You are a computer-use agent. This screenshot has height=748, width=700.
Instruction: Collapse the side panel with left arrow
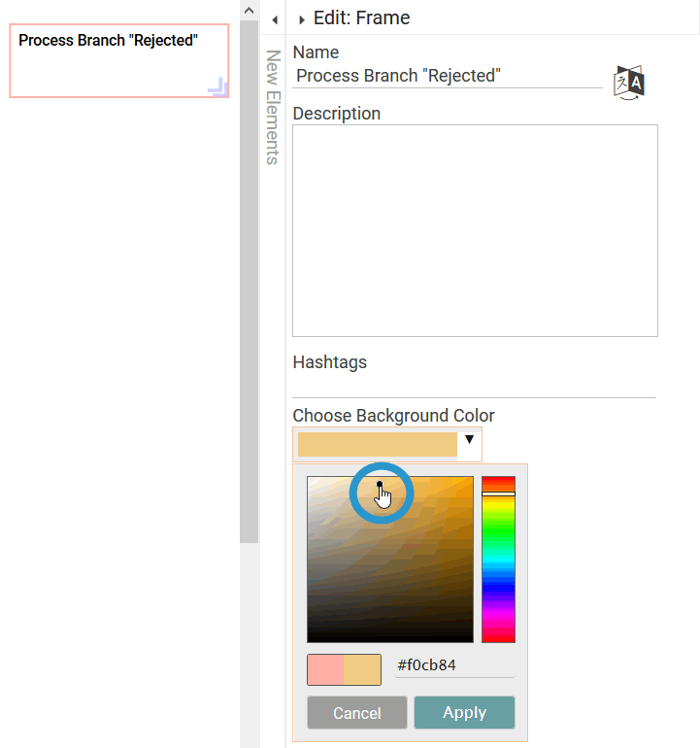[275, 19]
